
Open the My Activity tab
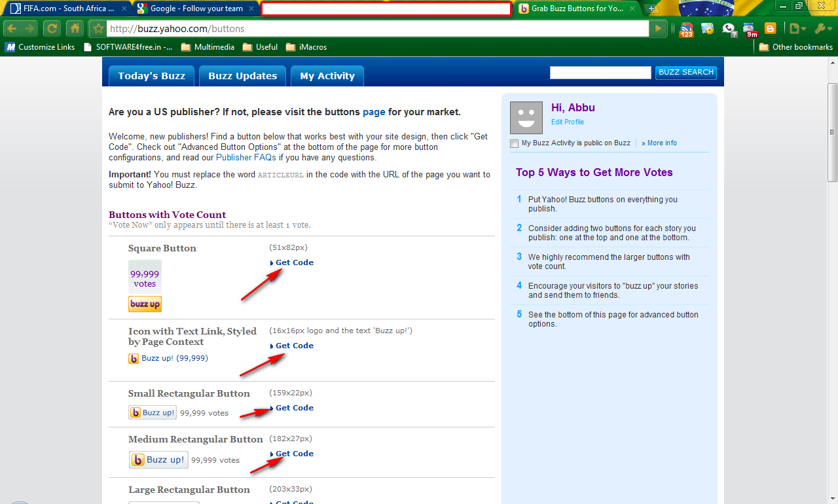(327, 75)
